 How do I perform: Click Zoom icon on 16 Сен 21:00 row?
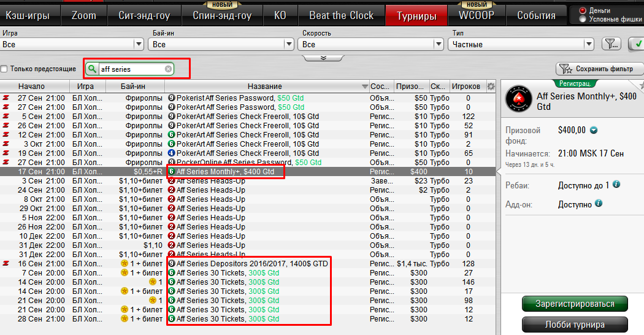(6, 263)
